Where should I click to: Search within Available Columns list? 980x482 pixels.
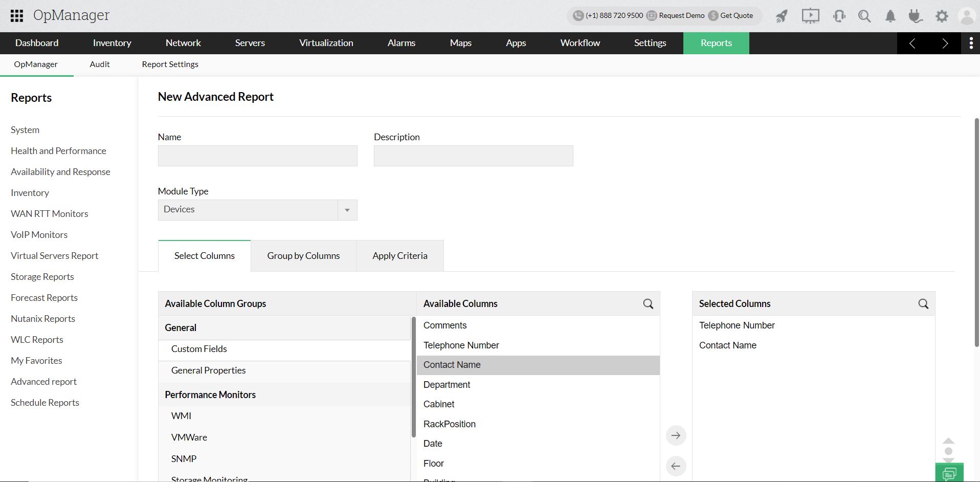648,304
